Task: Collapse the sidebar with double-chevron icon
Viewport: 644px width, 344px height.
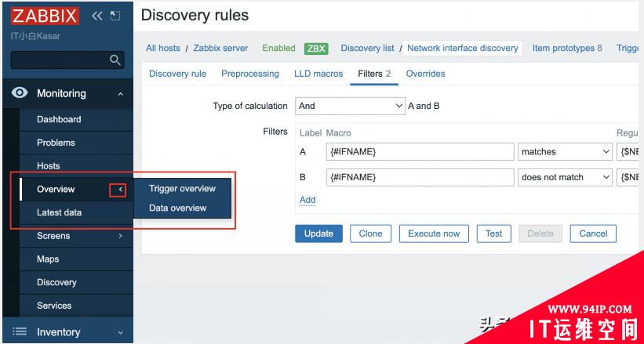Action: [x=97, y=16]
